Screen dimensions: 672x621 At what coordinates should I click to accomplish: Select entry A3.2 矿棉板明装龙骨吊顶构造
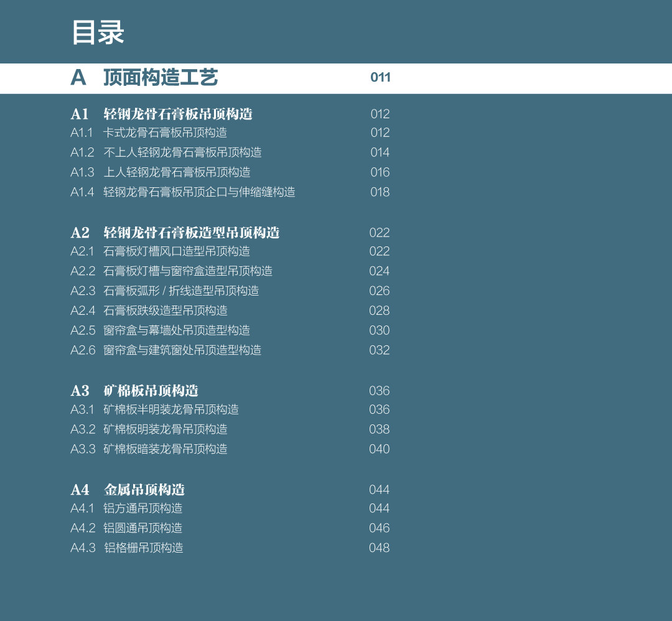[149, 429]
